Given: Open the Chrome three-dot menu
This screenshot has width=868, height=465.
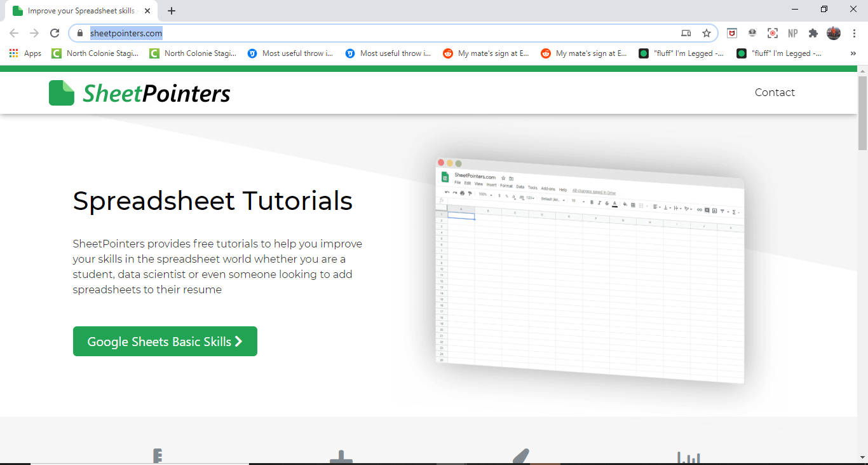Looking at the screenshot, I should (x=854, y=33).
